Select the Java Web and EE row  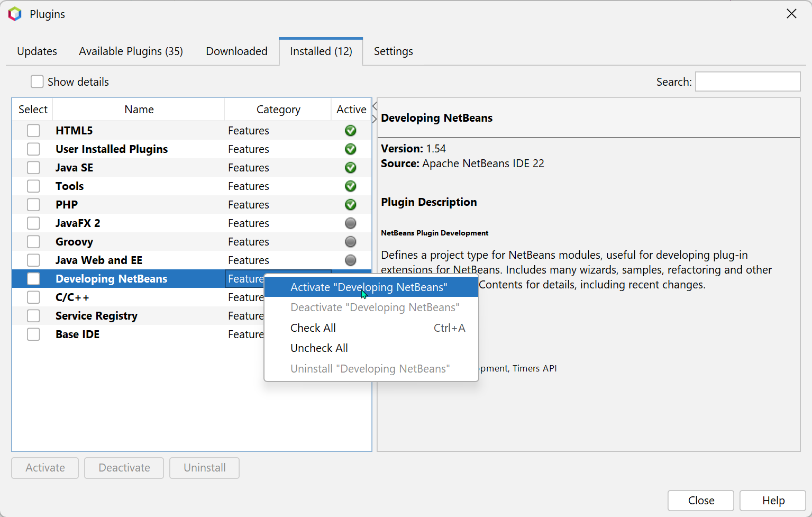click(191, 260)
